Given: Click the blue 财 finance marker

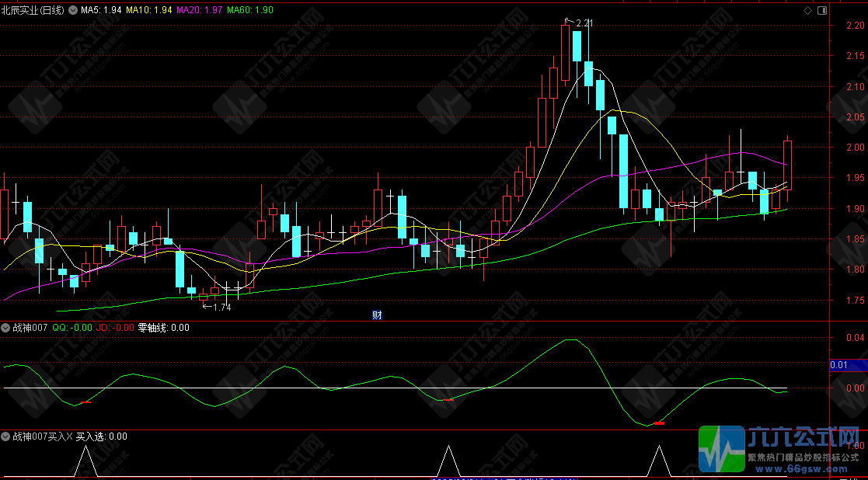Looking at the screenshot, I should 377,315.
